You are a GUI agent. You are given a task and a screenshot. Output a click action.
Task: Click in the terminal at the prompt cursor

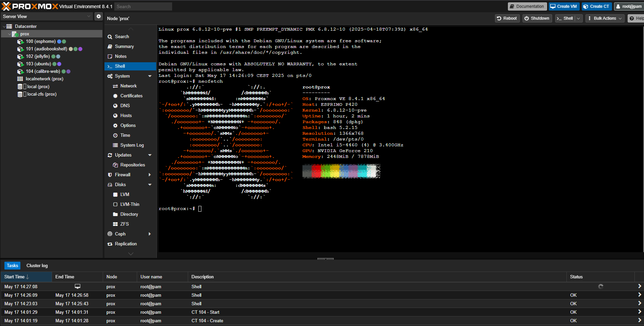click(x=200, y=209)
